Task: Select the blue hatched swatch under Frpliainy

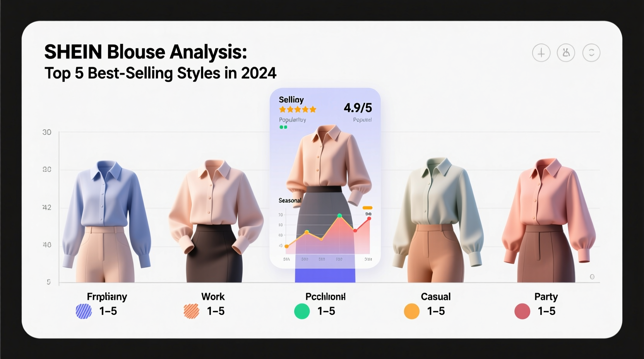Action: (84, 311)
